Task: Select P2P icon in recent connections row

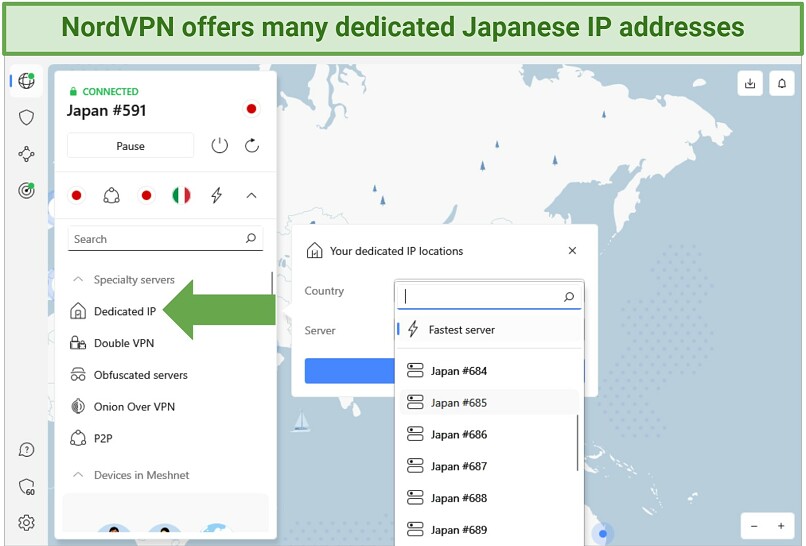Action: [112, 195]
